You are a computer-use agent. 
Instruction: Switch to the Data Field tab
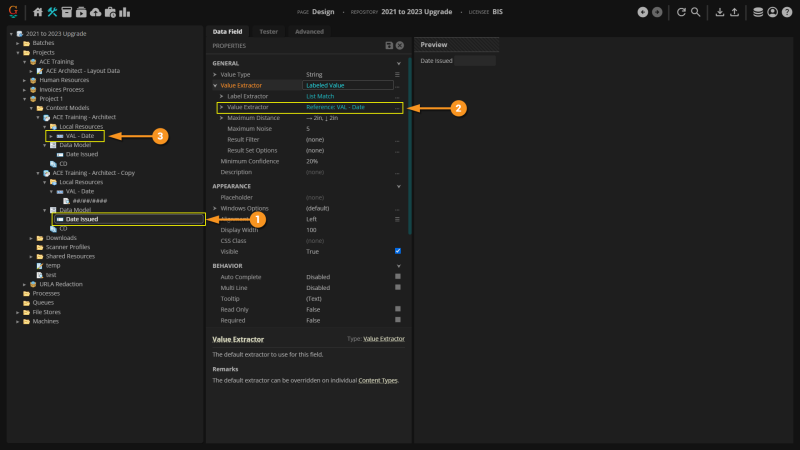228,32
